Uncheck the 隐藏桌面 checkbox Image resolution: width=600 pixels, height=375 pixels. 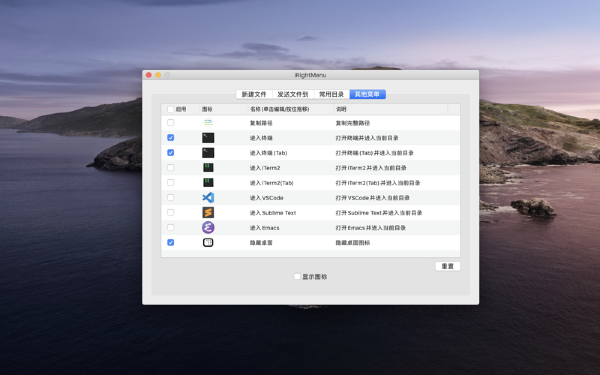171,242
